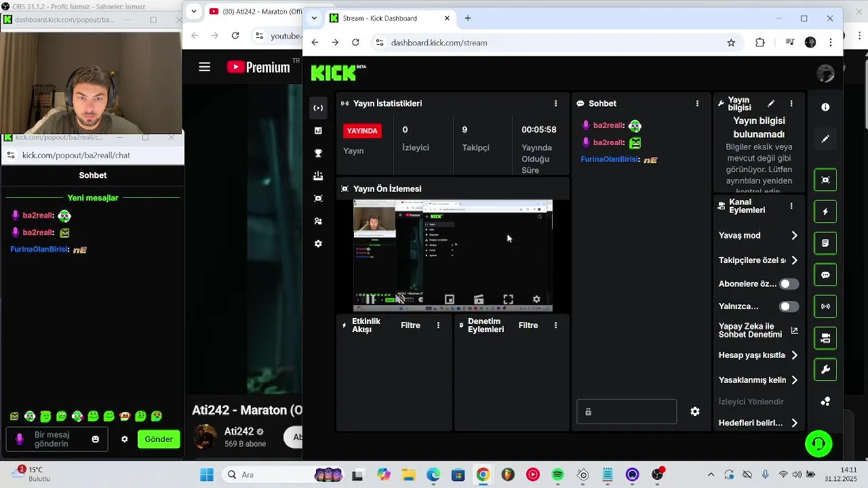
Task: Open the Chrome extensions puzzle icon
Action: [x=760, y=43]
